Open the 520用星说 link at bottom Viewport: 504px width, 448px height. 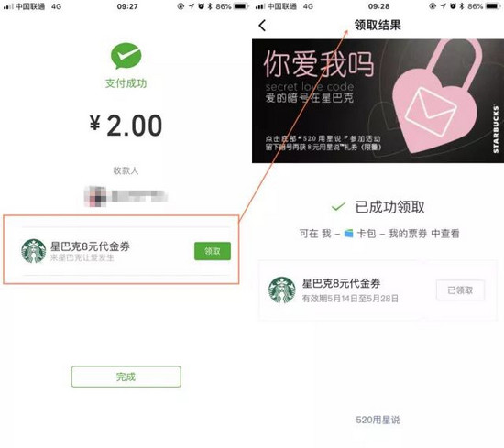point(378,420)
